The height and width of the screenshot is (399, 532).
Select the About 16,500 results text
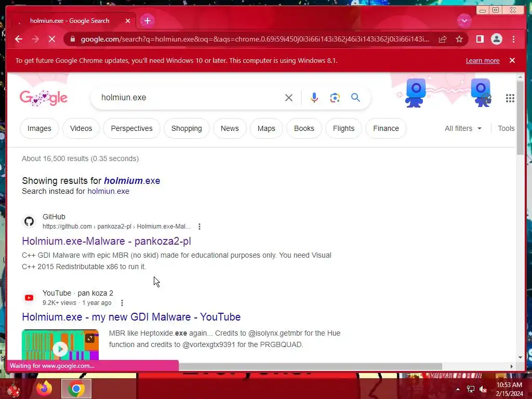[x=81, y=159]
